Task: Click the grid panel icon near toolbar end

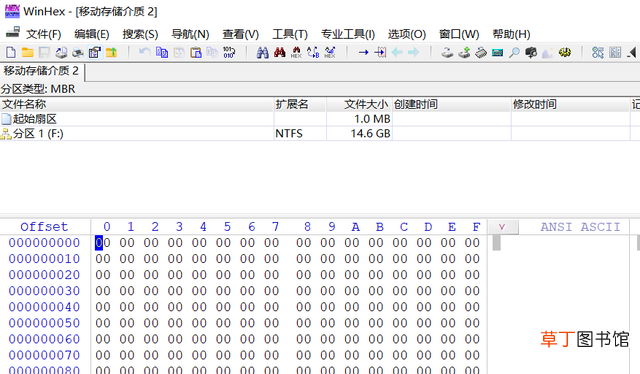Action: (x=615, y=52)
